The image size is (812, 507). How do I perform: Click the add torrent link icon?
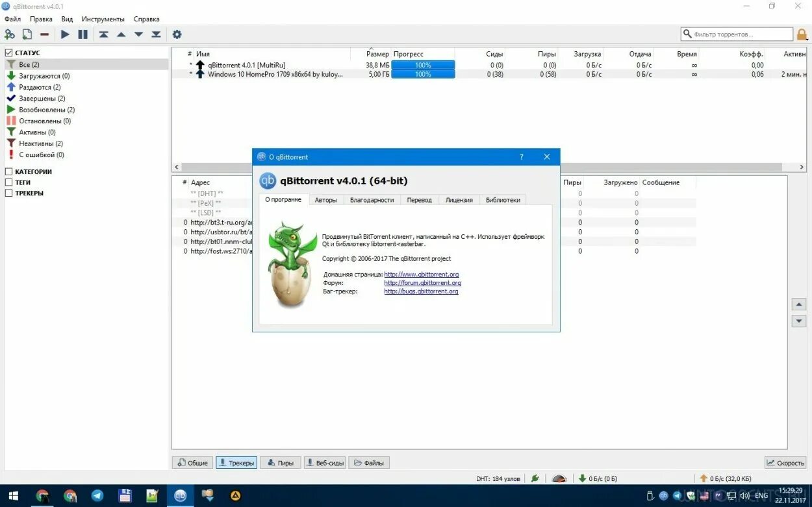coord(10,34)
